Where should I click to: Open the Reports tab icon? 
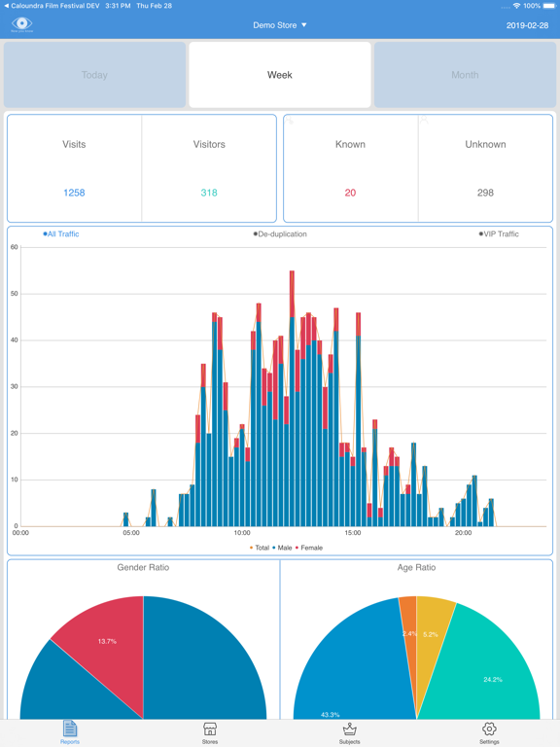tap(70, 729)
